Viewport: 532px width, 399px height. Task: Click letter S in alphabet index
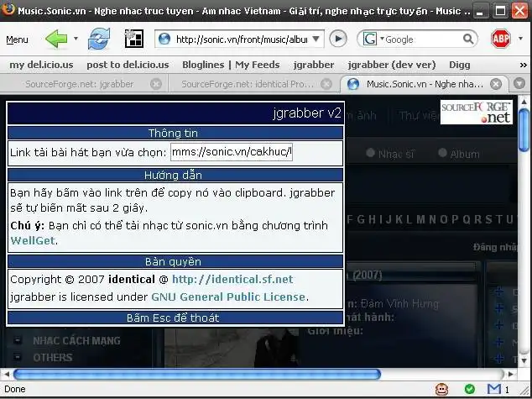pyautogui.click(x=488, y=219)
